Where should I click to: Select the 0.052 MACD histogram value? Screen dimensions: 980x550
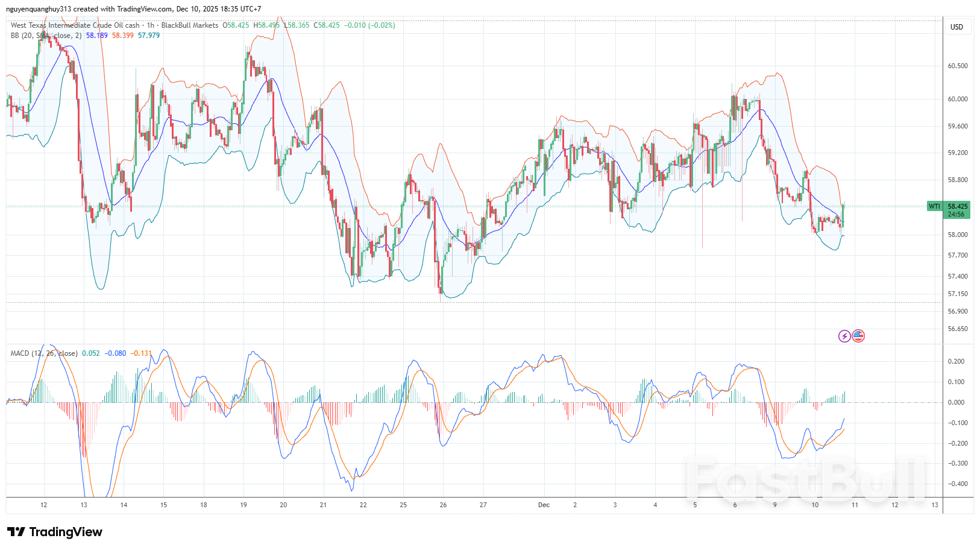(x=91, y=353)
